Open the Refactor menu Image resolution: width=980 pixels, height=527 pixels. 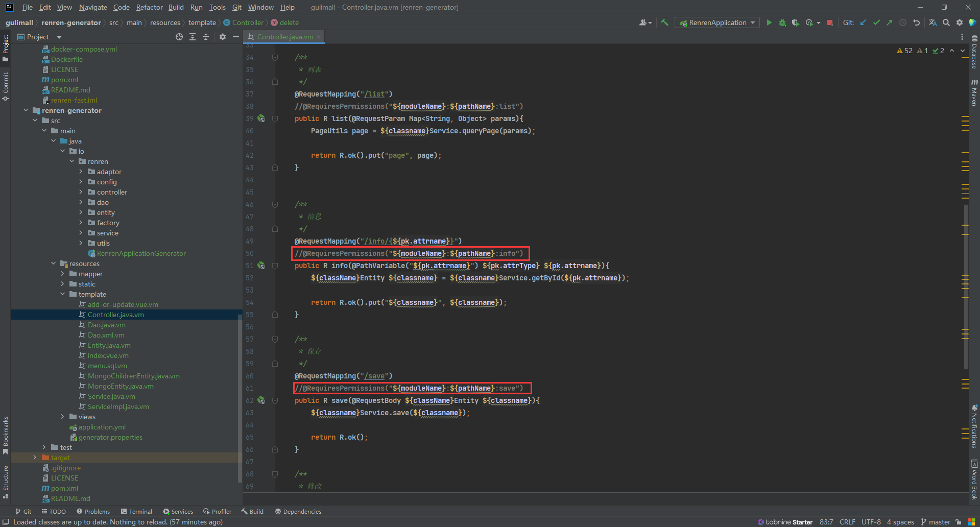tap(149, 7)
